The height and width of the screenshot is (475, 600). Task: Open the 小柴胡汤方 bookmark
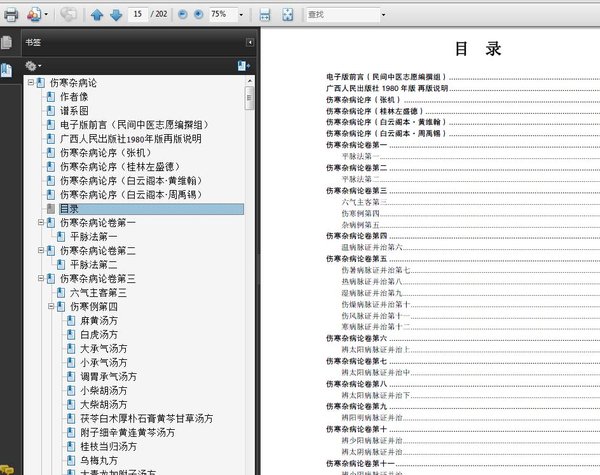click(x=103, y=390)
